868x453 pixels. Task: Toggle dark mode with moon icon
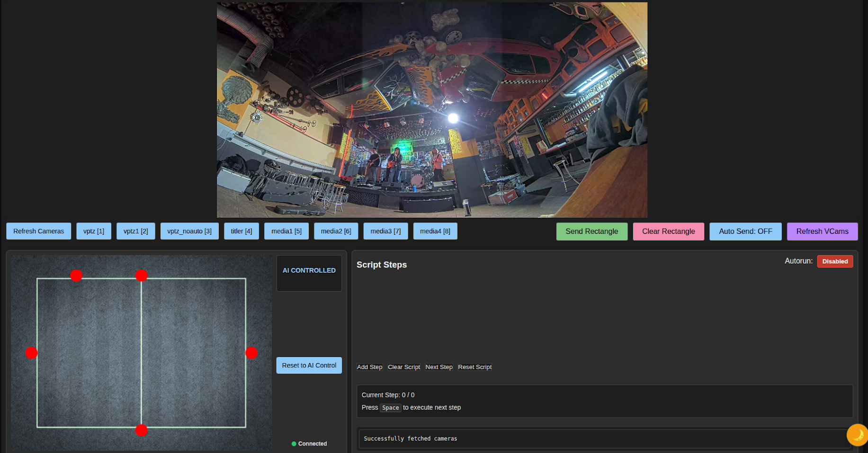tap(857, 435)
